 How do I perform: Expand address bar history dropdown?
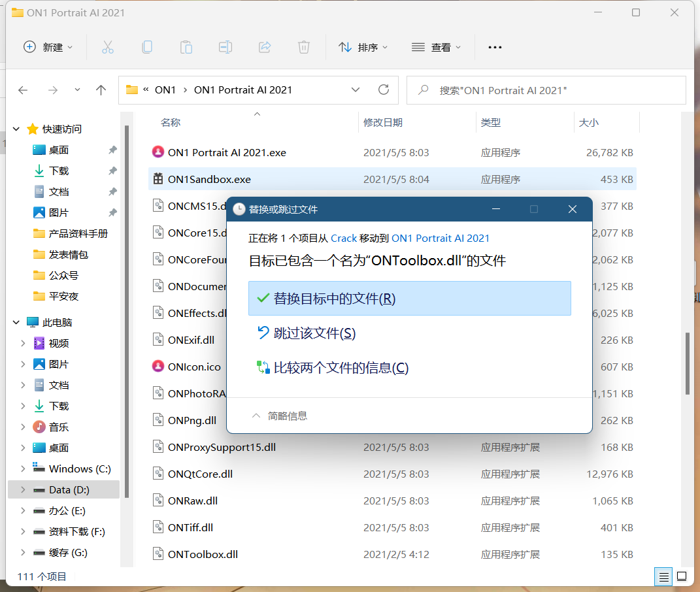point(356,90)
